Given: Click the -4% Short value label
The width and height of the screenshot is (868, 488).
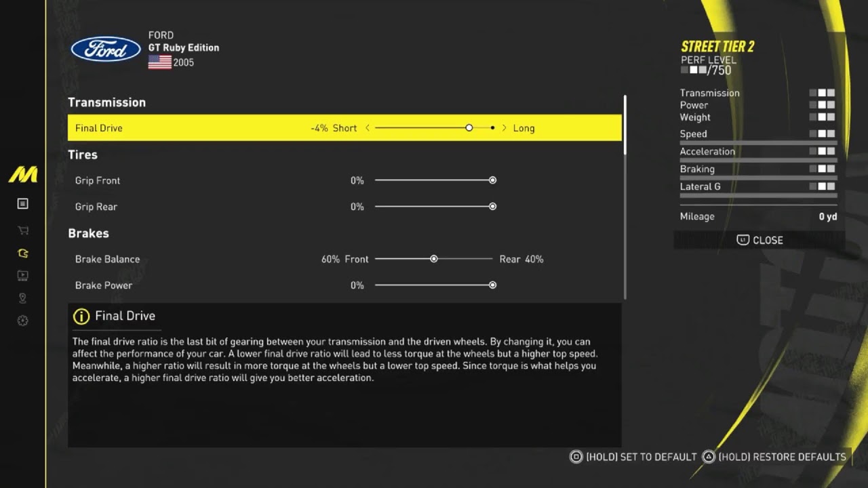Looking at the screenshot, I should click(334, 128).
